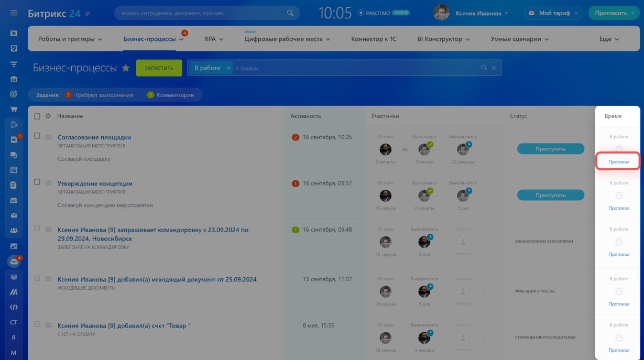The image size is (644, 360).
Task: Toggle Битрикс24 menu slider settings icon
Action: (x=88, y=14)
